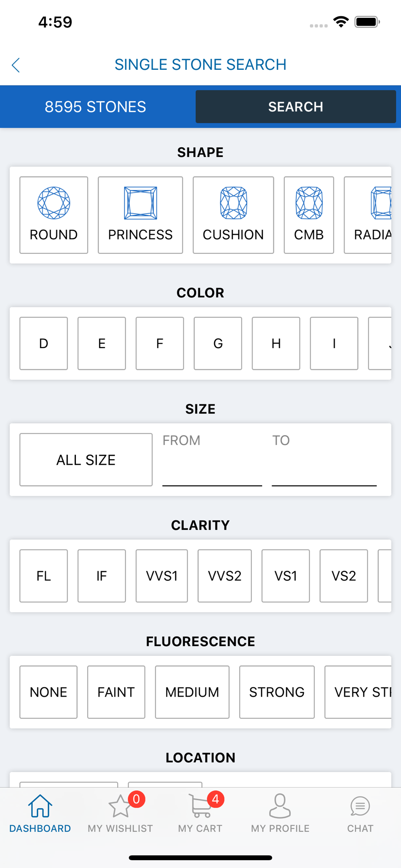The image size is (401, 868).
Task: Select Medium fluorescence option
Action: pos(192,692)
